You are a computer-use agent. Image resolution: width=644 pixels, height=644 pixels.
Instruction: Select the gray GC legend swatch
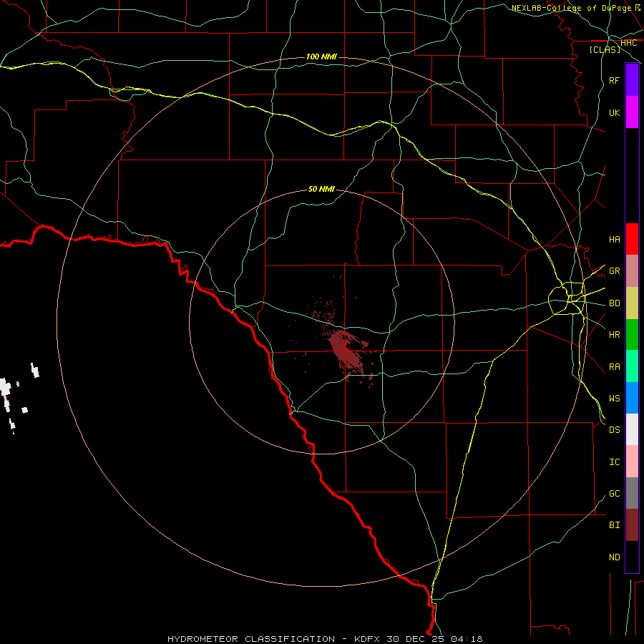pyautogui.click(x=632, y=493)
